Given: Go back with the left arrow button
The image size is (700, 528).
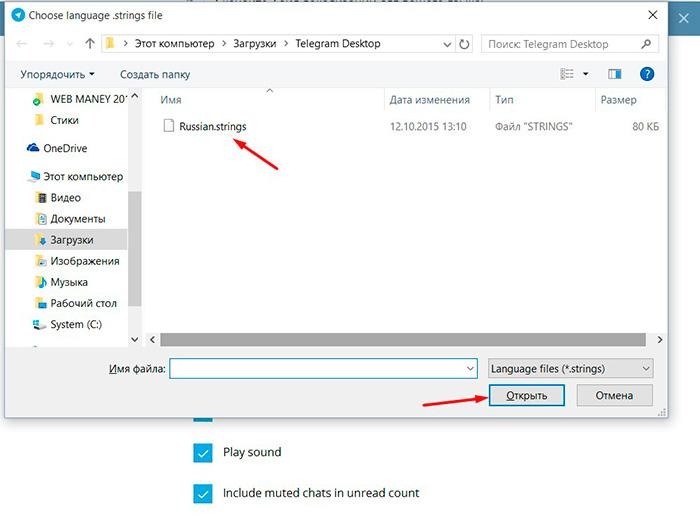Looking at the screenshot, I should tap(22, 44).
